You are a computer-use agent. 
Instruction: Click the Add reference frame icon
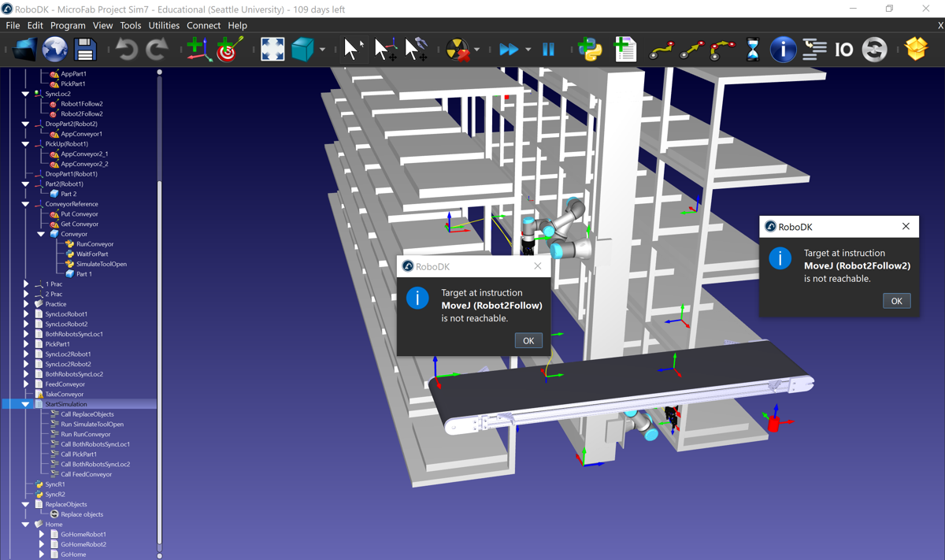[197, 50]
